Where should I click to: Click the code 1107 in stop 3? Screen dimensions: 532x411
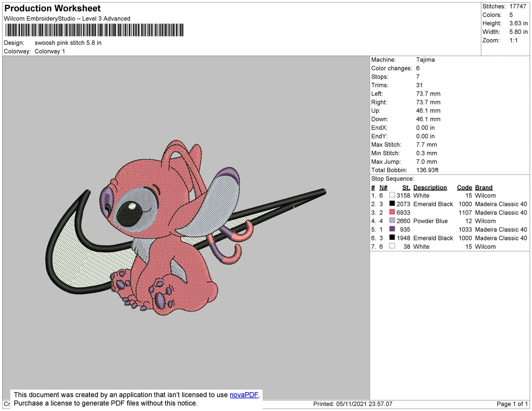(465, 212)
